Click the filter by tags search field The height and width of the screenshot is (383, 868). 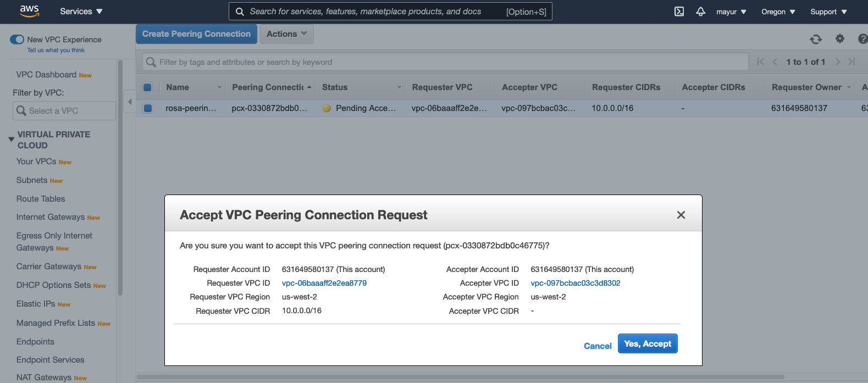click(x=445, y=62)
